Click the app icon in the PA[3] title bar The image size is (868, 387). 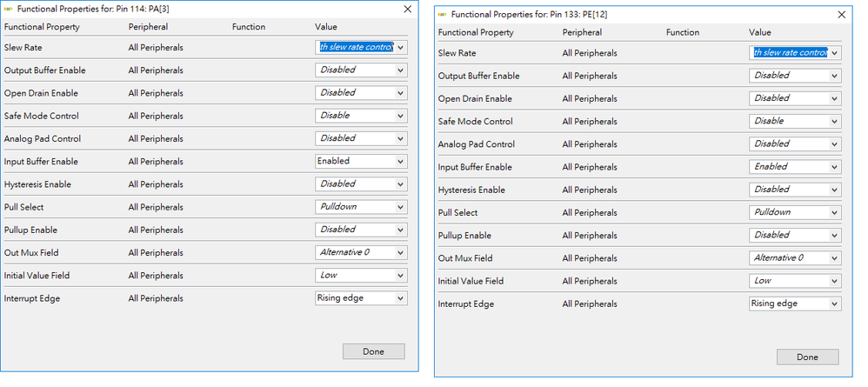point(9,9)
